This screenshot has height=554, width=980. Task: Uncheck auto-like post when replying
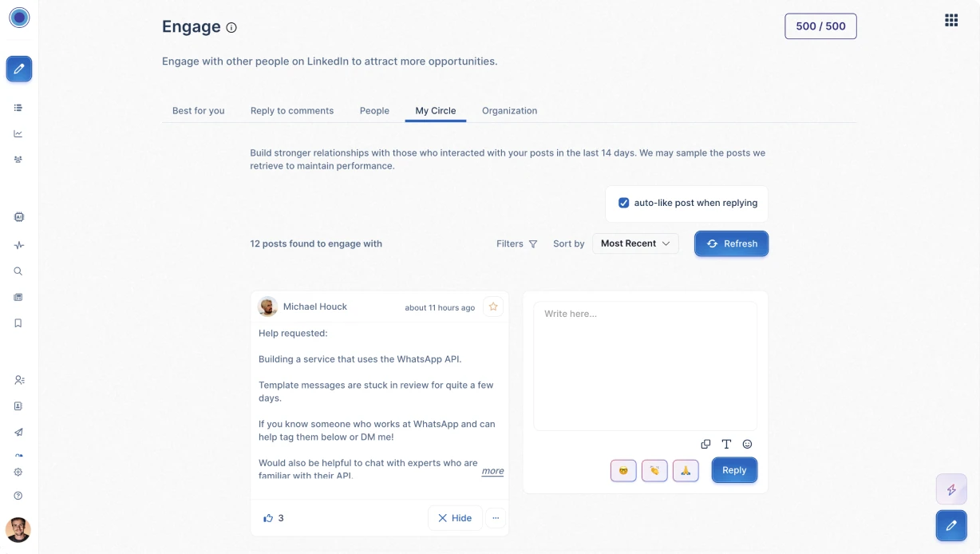coord(623,202)
